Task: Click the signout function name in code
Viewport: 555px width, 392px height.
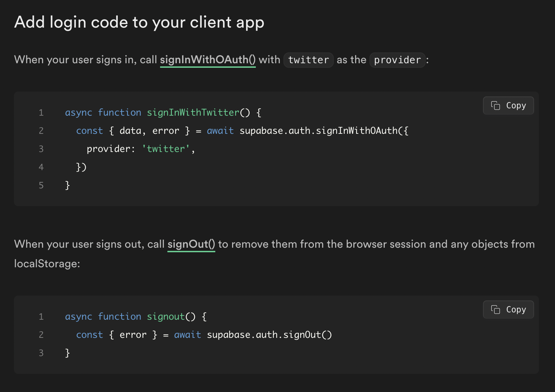Action: (x=166, y=317)
